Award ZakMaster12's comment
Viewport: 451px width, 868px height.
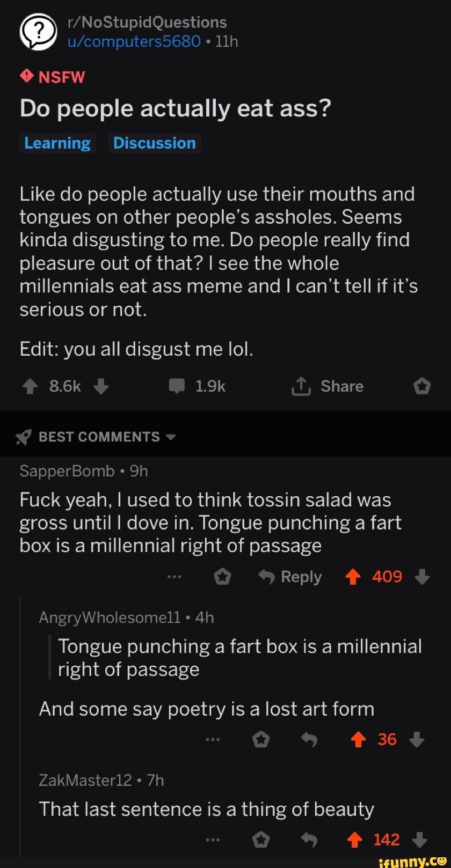[x=261, y=840]
